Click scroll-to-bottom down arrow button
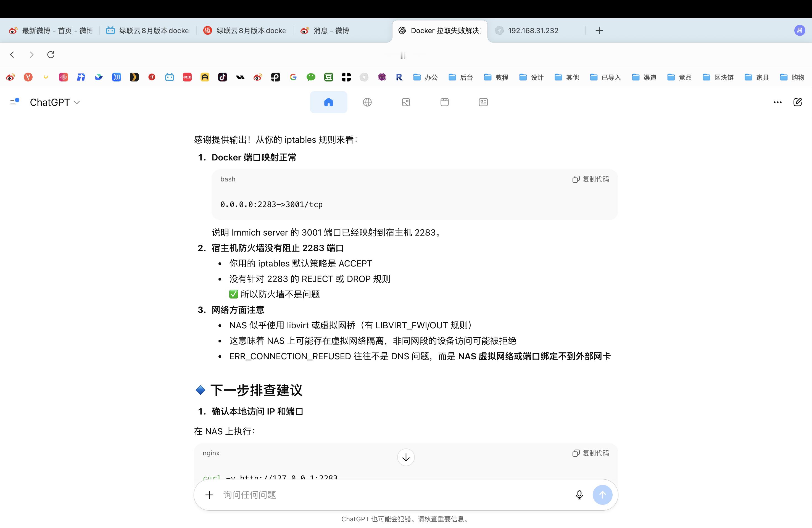The image size is (812, 528). pyautogui.click(x=406, y=457)
